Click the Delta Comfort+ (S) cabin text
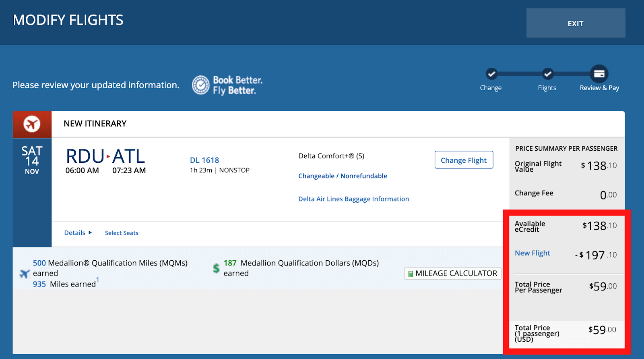The height and width of the screenshot is (359, 644). 331,156
